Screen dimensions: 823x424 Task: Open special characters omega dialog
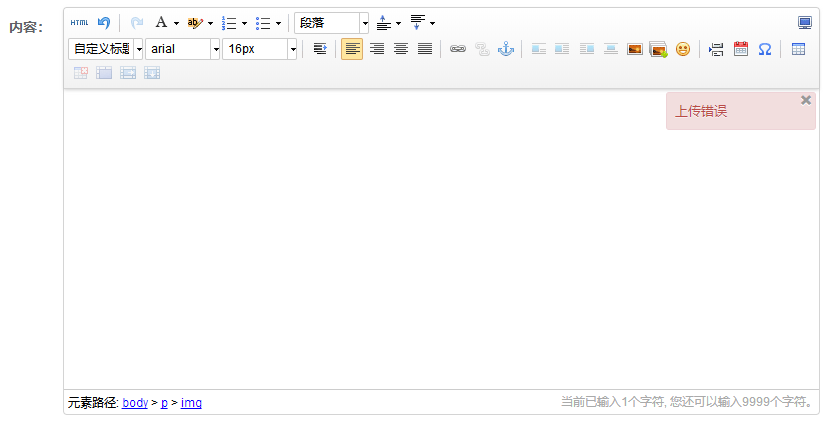click(765, 49)
